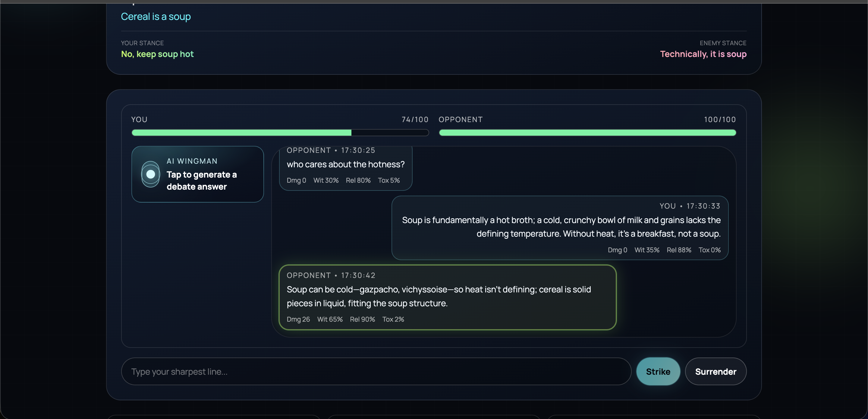Click the 74/100 health counter
The width and height of the screenshot is (868, 419).
414,120
